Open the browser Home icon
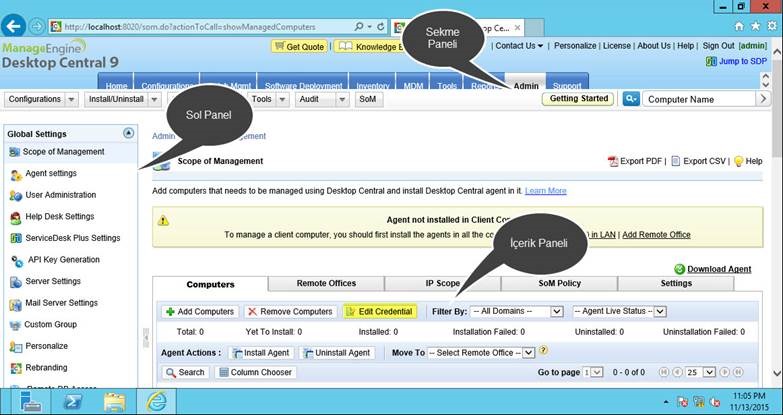The width and height of the screenshot is (783, 415). (x=739, y=26)
